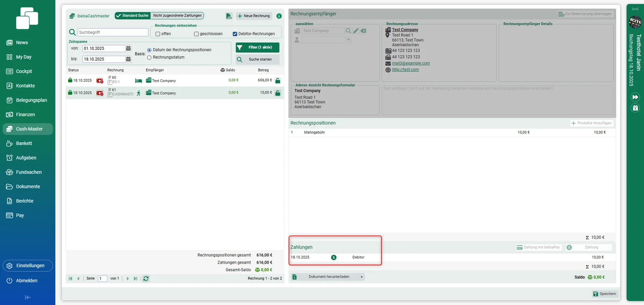Screen dimensions: 644x305
Task: Open Cash-Master in the sidebar
Action: click(x=28, y=129)
